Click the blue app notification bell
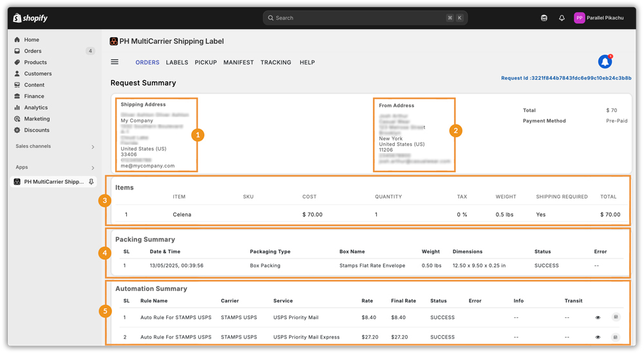 click(x=605, y=62)
